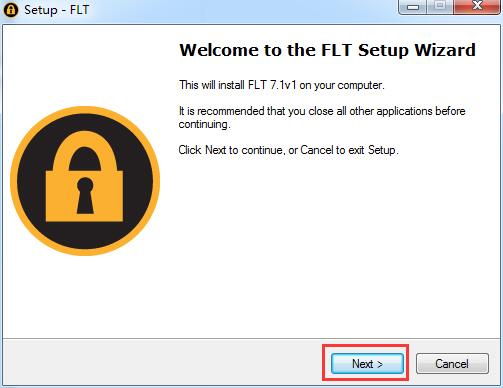Click the empty title bar area beside the title
Viewport: 503px width, 388px height.
tap(243, 10)
